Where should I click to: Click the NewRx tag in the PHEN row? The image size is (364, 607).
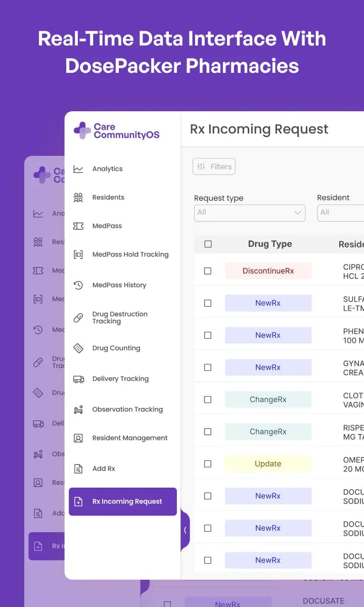pyautogui.click(x=268, y=335)
